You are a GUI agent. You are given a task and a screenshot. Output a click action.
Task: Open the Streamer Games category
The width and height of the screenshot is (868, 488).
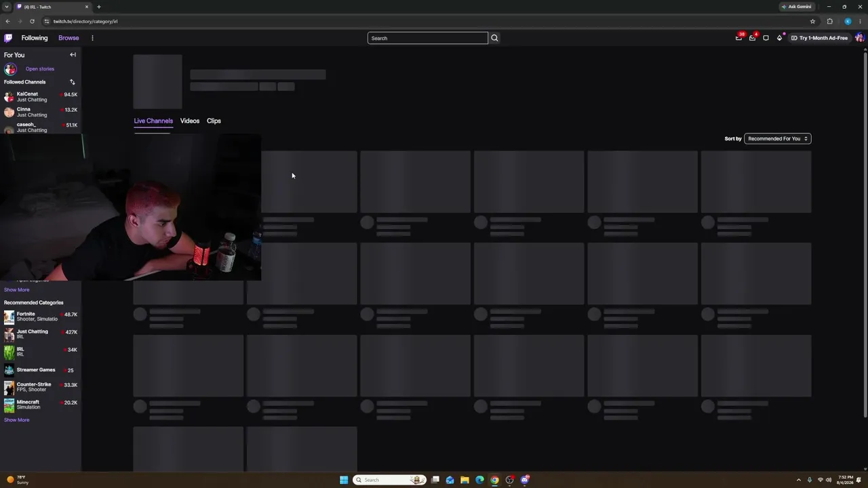[x=41, y=370]
